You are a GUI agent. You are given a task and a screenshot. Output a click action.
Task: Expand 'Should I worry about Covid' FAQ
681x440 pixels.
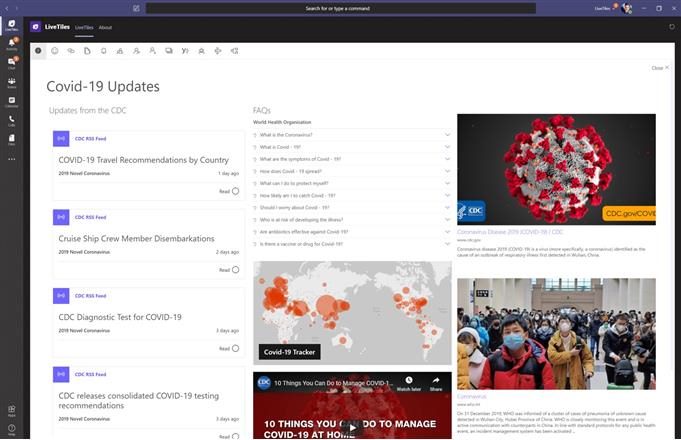352,208
